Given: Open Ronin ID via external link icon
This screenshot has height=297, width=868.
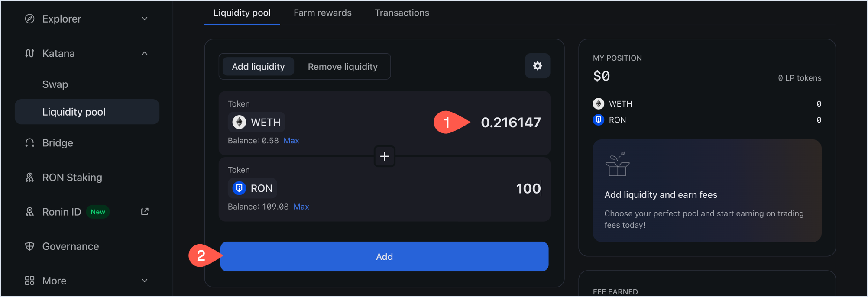Looking at the screenshot, I should pyautogui.click(x=145, y=211).
